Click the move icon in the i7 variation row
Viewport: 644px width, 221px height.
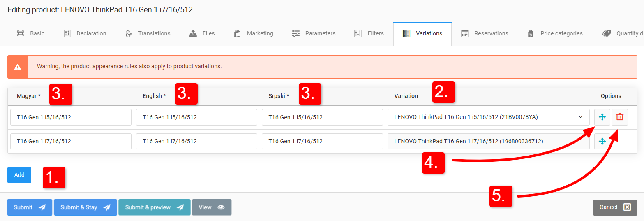[602, 141]
